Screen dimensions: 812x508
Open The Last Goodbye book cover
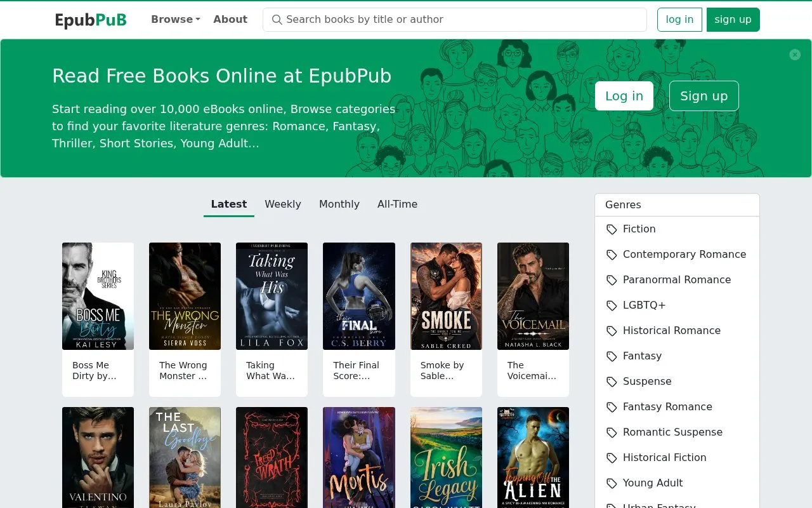pos(185,457)
